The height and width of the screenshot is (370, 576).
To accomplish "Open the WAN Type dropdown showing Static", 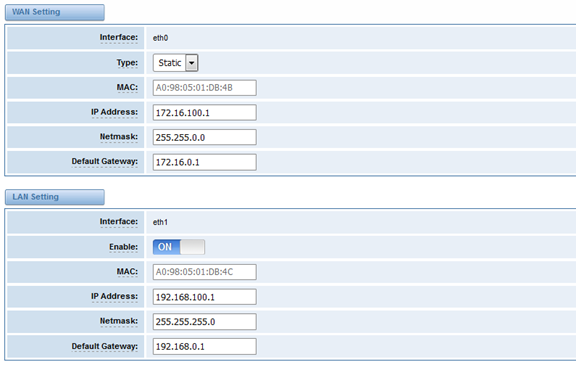I will tap(176, 63).
